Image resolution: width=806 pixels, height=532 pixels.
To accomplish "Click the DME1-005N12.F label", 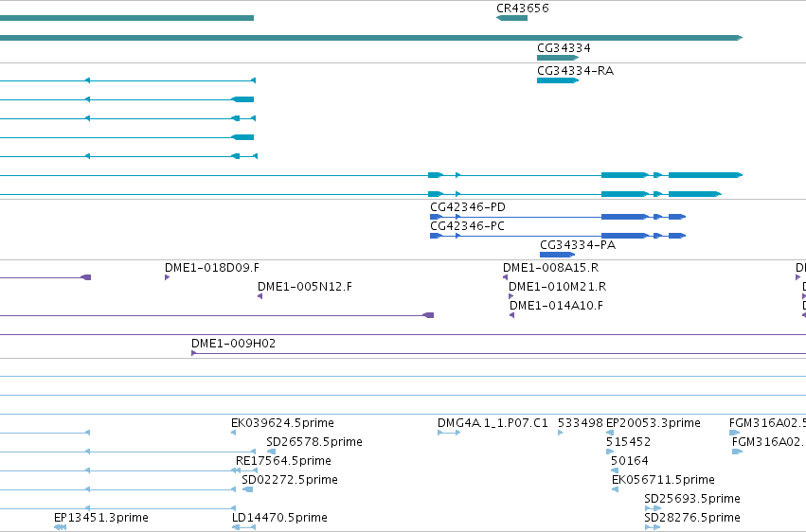I will (305, 287).
